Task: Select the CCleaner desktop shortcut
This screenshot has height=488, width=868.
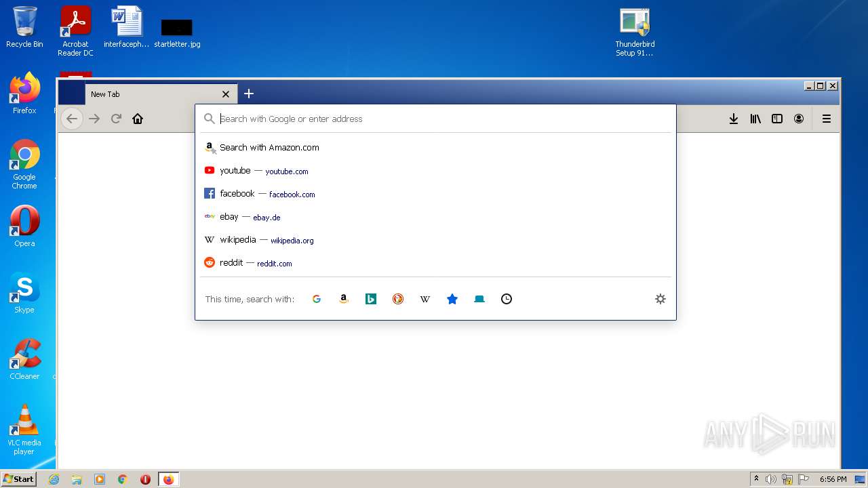Action: coord(24,359)
